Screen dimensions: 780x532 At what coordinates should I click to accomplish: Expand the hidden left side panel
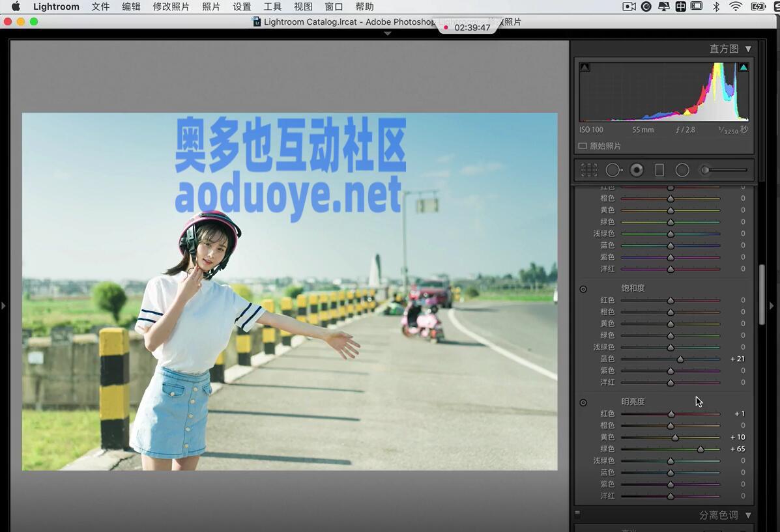coord(3,305)
